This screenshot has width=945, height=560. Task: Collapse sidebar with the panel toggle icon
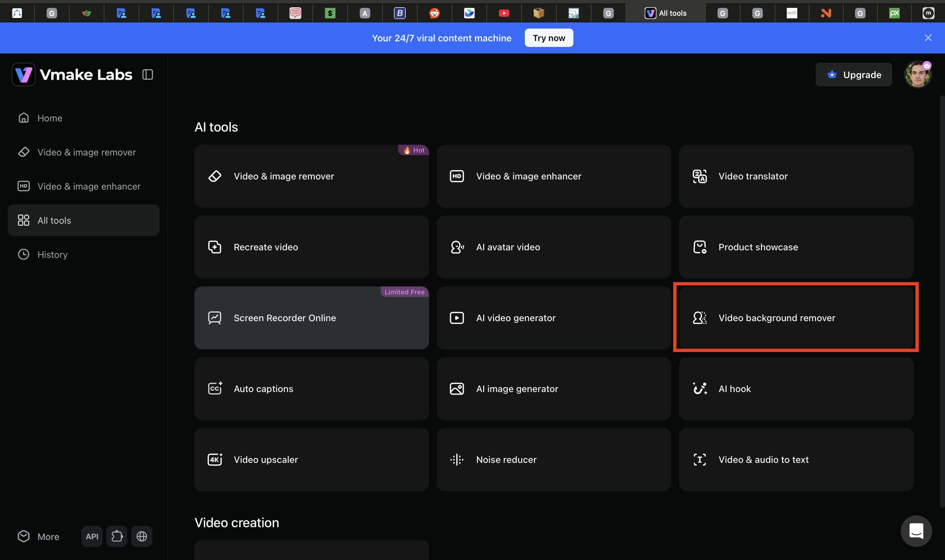tap(148, 75)
